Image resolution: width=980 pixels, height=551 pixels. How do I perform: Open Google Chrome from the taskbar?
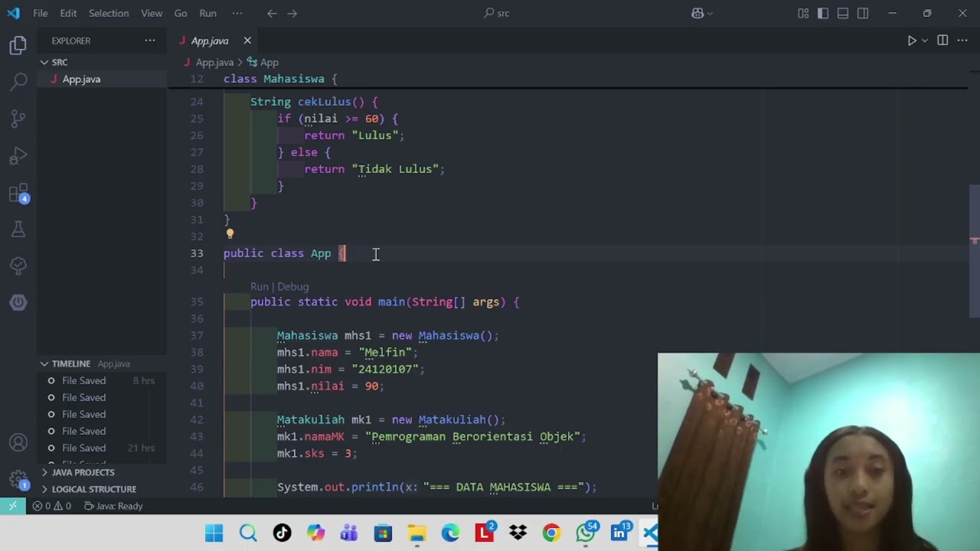coord(551,533)
